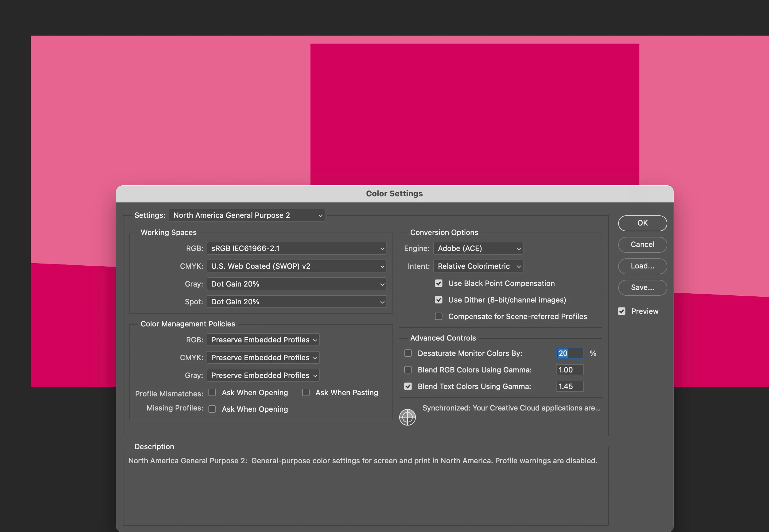
Task: Click the Creative Cloud sync status icon
Action: click(x=407, y=417)
